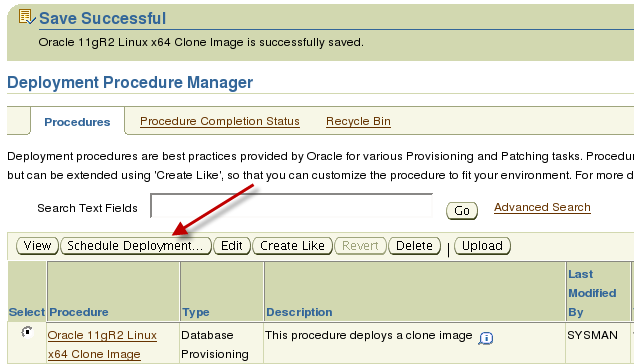The image size is (634, 364).
Task: Open the Oracle 11gR2 Linux x64 Clone Image link
Action: (x=102, y=345)
